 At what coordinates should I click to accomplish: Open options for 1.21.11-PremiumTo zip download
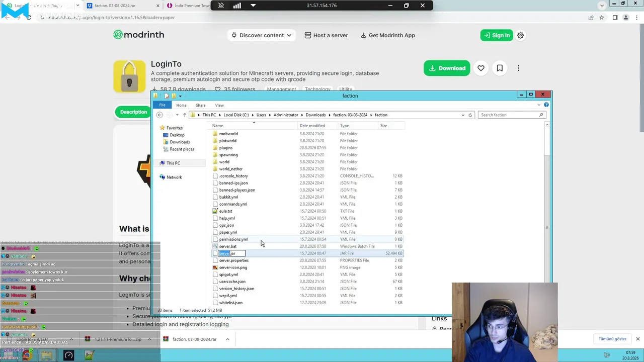coord(149,339)
